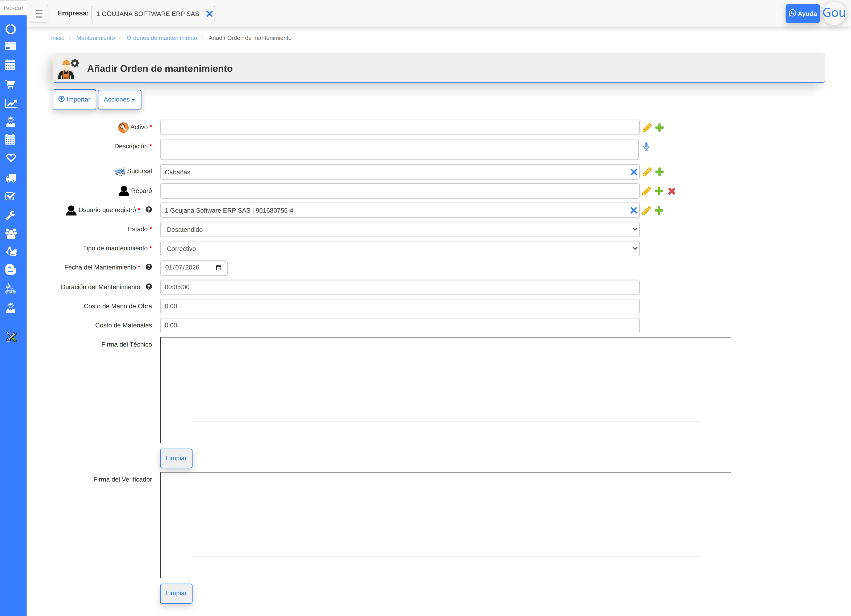The width and height of the screenshot is (851, 616).
Task: Open the headset agent icon below the chart
Action: [x=11, y=122]
